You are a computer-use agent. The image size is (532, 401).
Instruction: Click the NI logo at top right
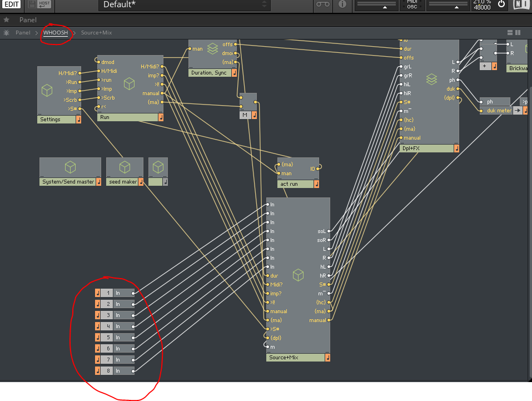coord(521,4)
